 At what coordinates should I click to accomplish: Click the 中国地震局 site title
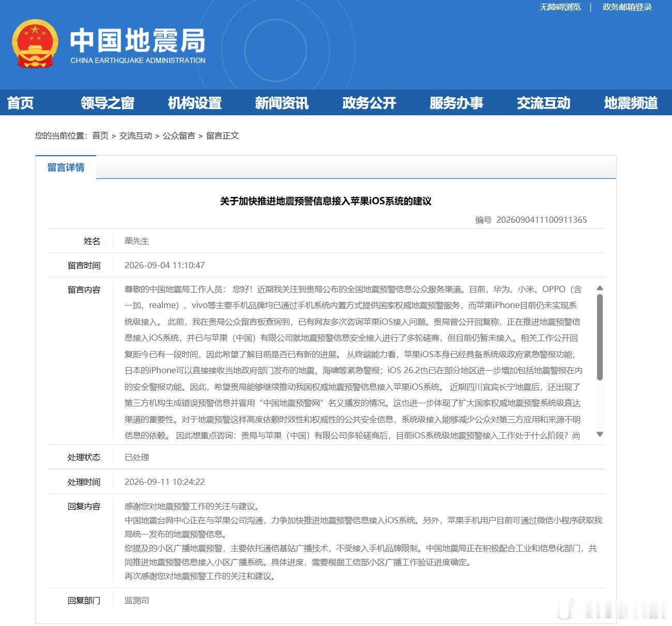pos(138,41)
